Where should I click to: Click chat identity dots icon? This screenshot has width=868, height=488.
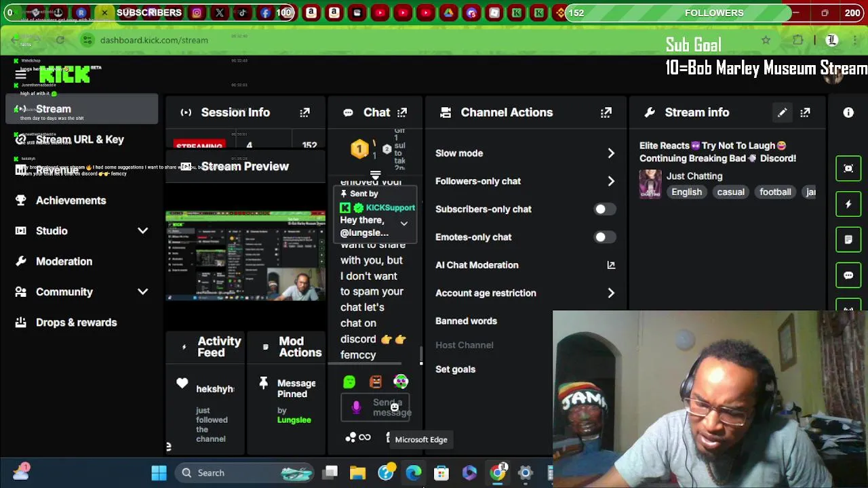[351, 438]
